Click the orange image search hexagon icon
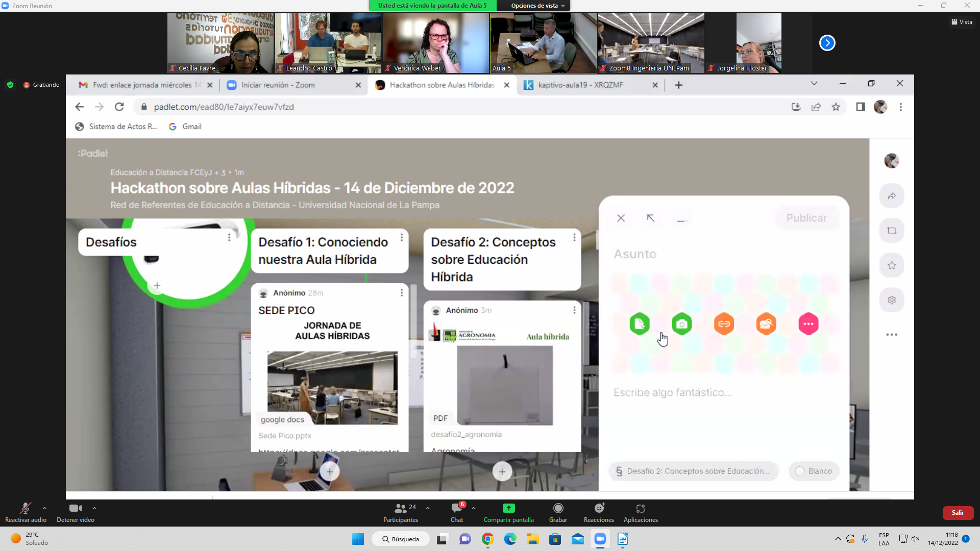 tap(766, 324)
